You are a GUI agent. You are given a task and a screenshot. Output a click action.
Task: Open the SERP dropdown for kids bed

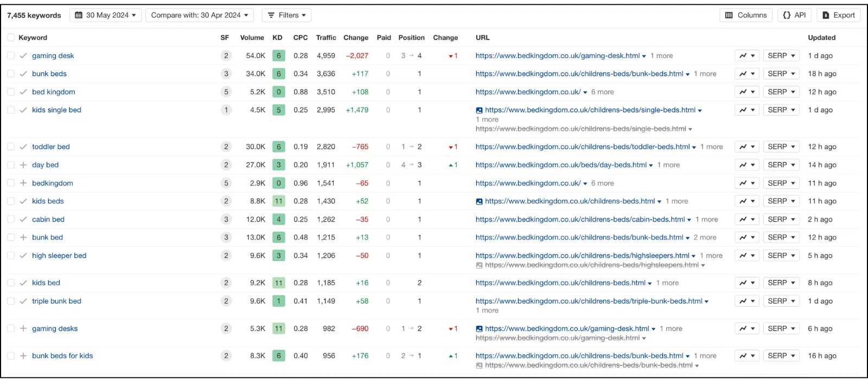[781, 283]
